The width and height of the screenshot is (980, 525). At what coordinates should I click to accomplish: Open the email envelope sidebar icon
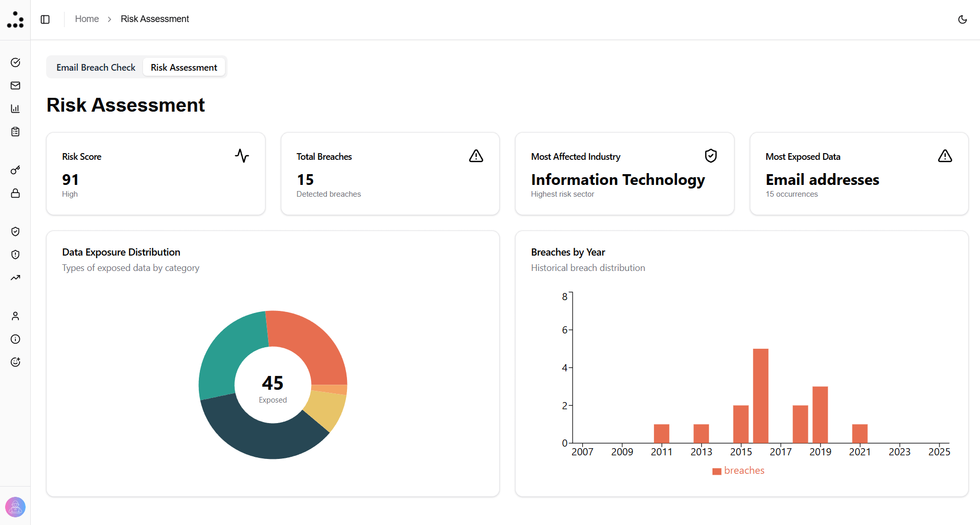[x=15, y=86]
